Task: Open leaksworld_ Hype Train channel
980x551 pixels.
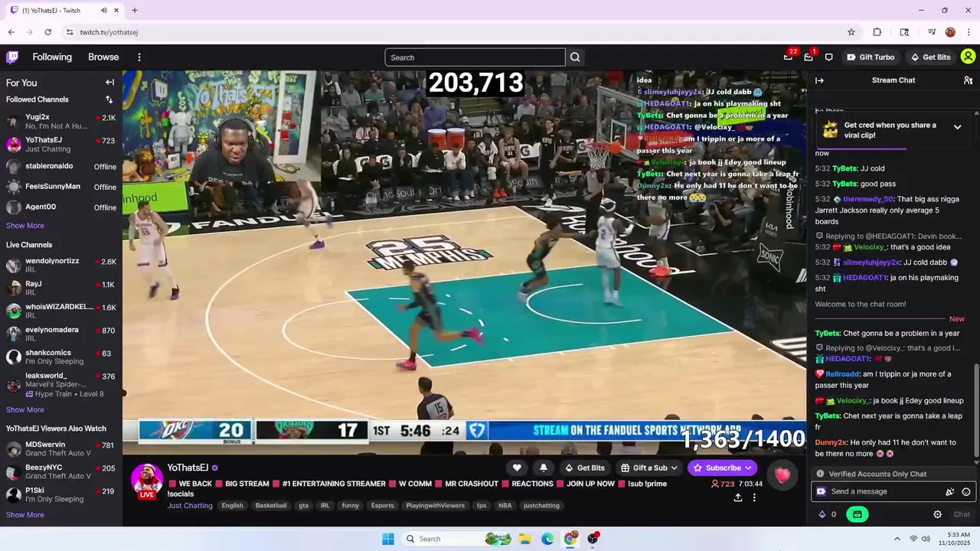Action: [x=61, y=384]
